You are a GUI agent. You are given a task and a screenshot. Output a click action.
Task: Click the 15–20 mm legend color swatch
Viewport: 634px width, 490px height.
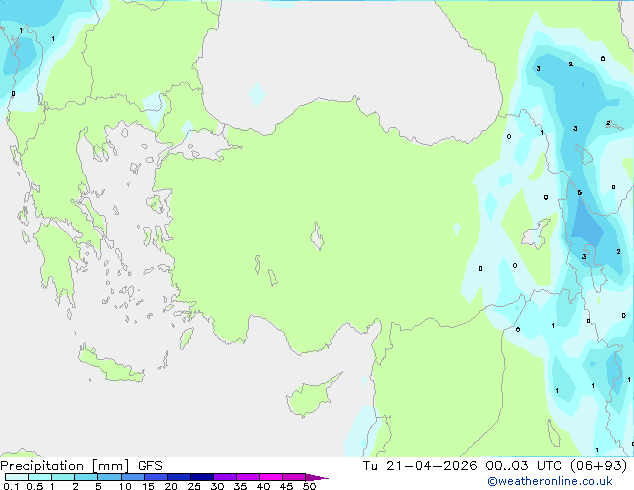coord(156,477)
